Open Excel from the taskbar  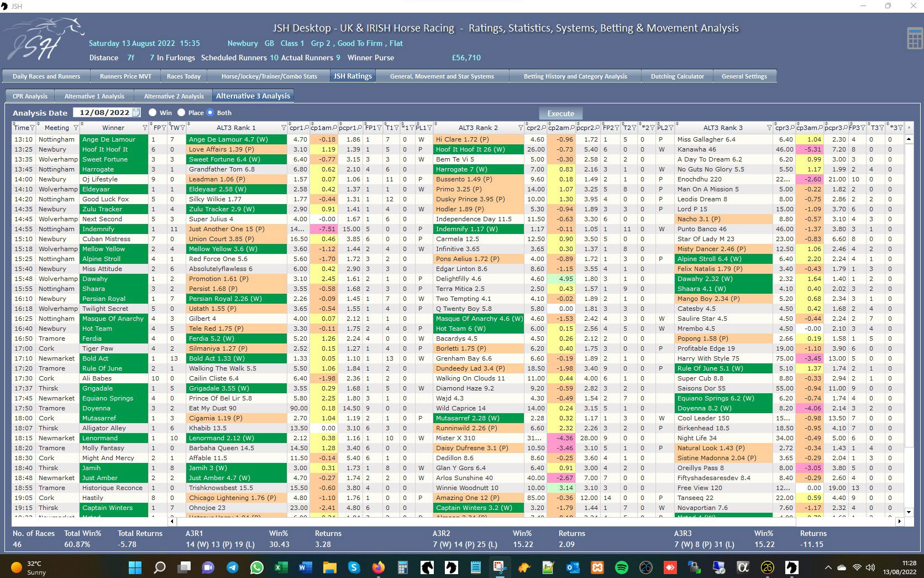(x=280, y=567)
